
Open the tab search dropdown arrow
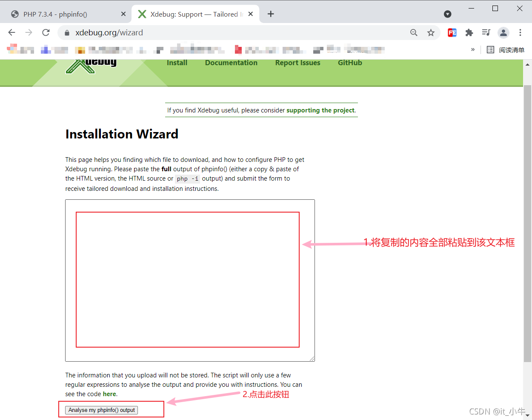(x=447, y=14)
